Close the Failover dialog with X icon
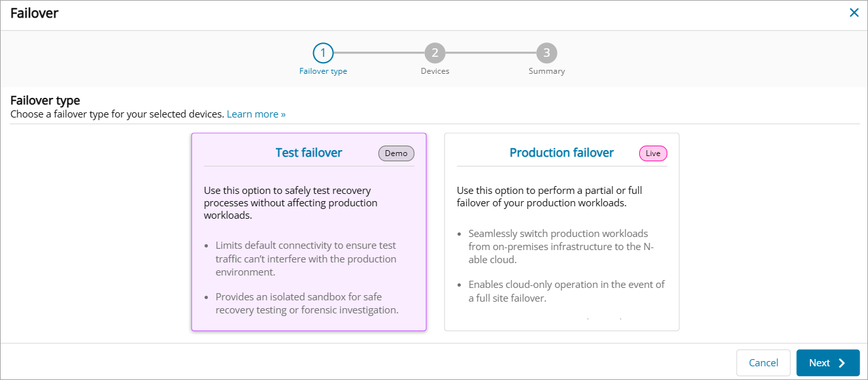Viewport: 868px width, 380px height. coord(854,12)
